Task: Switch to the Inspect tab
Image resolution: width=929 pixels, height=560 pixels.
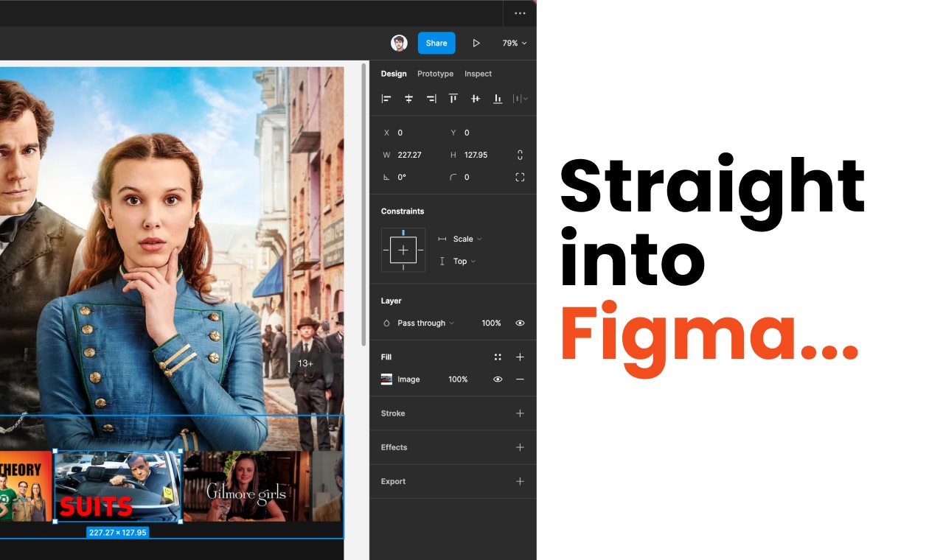Action: [478, 74]
